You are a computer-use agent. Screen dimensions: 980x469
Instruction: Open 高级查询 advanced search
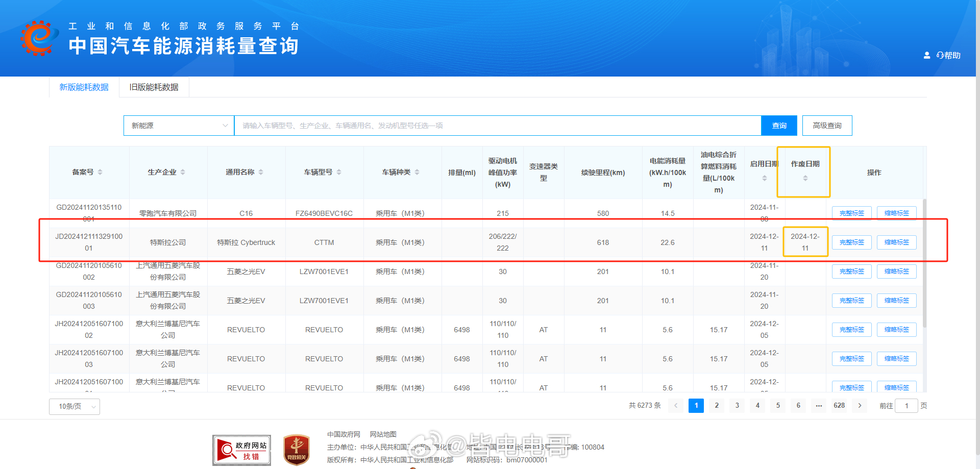(x=827, y=126)
